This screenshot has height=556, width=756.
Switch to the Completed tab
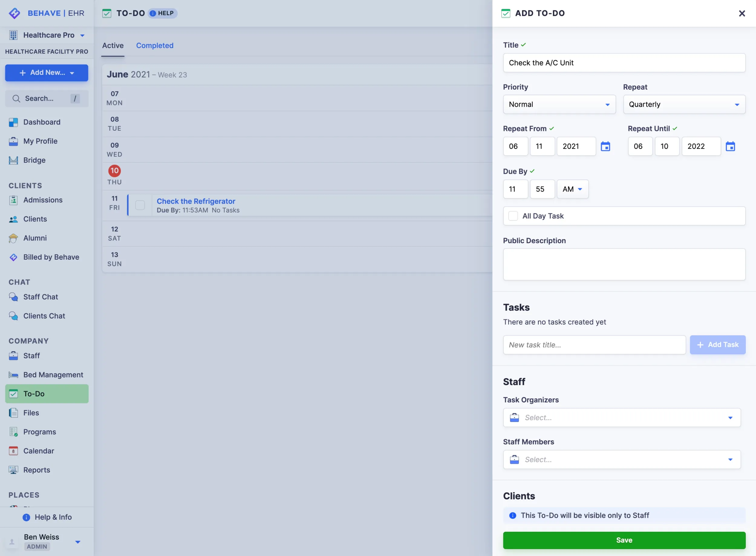155,45
